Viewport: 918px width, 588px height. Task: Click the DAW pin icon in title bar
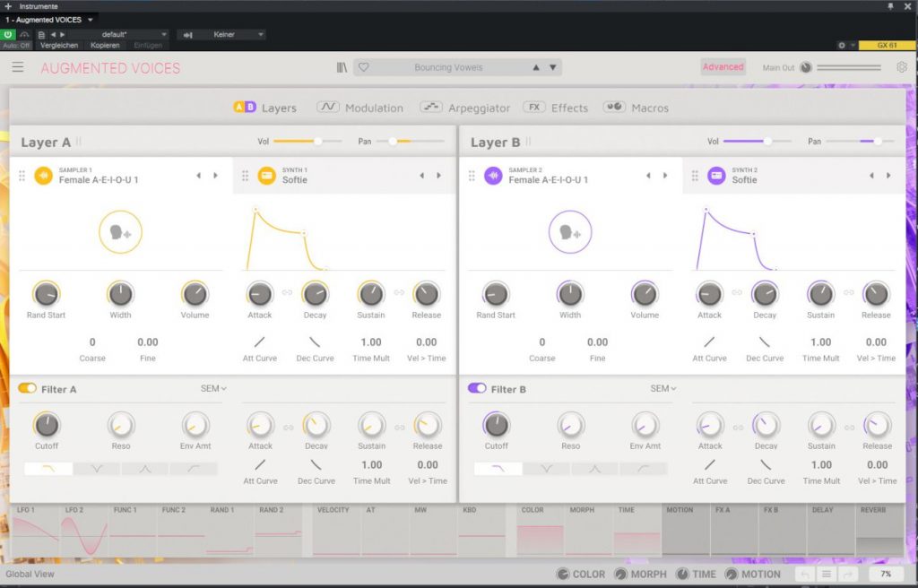(890, 6)
